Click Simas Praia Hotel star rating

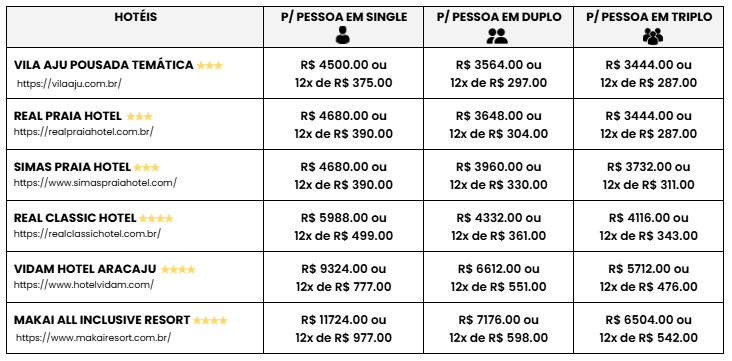click(146, 167)
